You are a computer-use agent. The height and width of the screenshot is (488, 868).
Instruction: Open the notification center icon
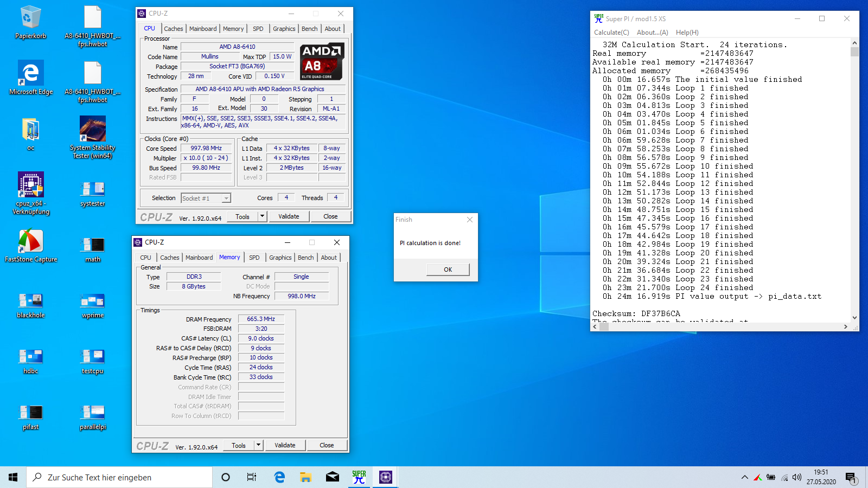[851, 478]
